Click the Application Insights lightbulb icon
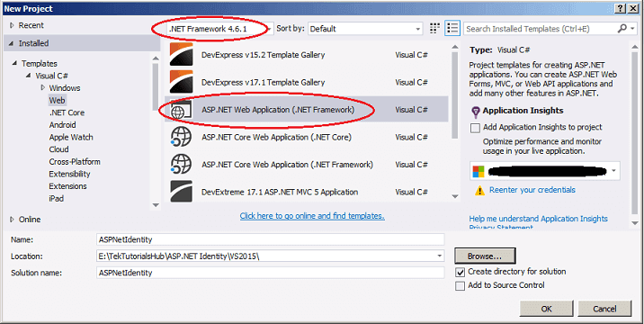The height and width of the screenshot is (324, 644). (x=475, y=112)
